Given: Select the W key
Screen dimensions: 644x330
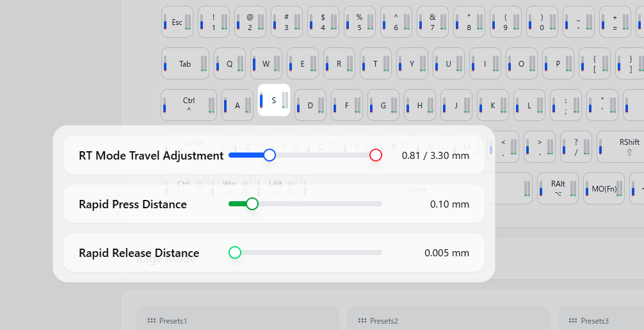Looking at the screenshot, I should 266,63.
